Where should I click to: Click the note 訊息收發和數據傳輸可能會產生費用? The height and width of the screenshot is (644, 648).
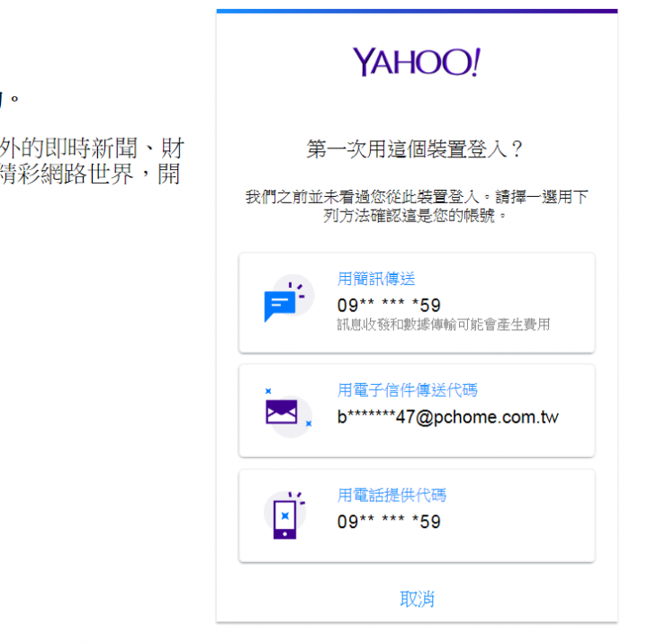[x=444, y=325]
